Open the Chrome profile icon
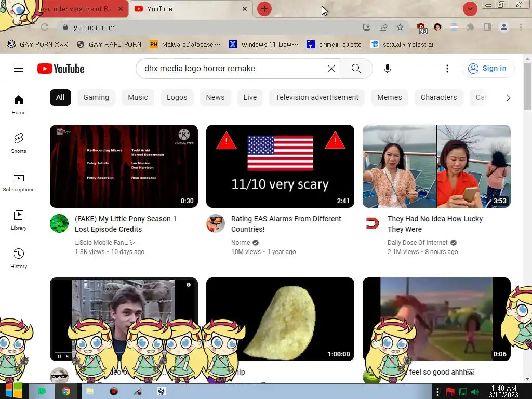 [504, 27]
